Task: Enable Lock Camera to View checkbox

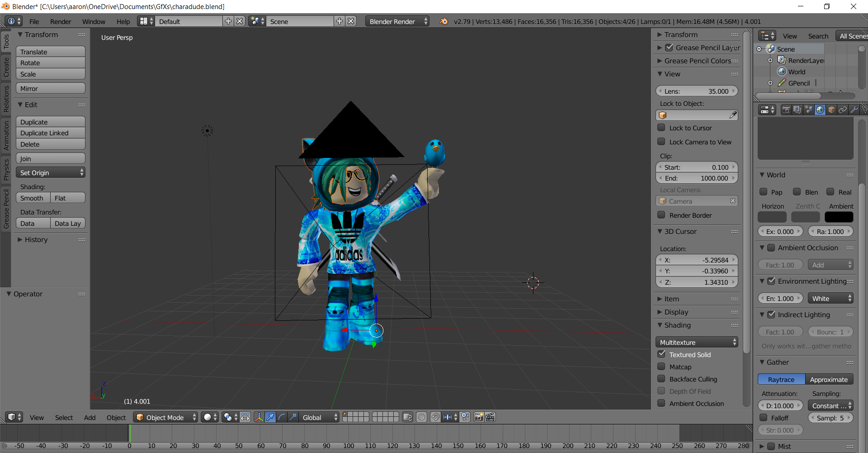Action: click(661, 142)
